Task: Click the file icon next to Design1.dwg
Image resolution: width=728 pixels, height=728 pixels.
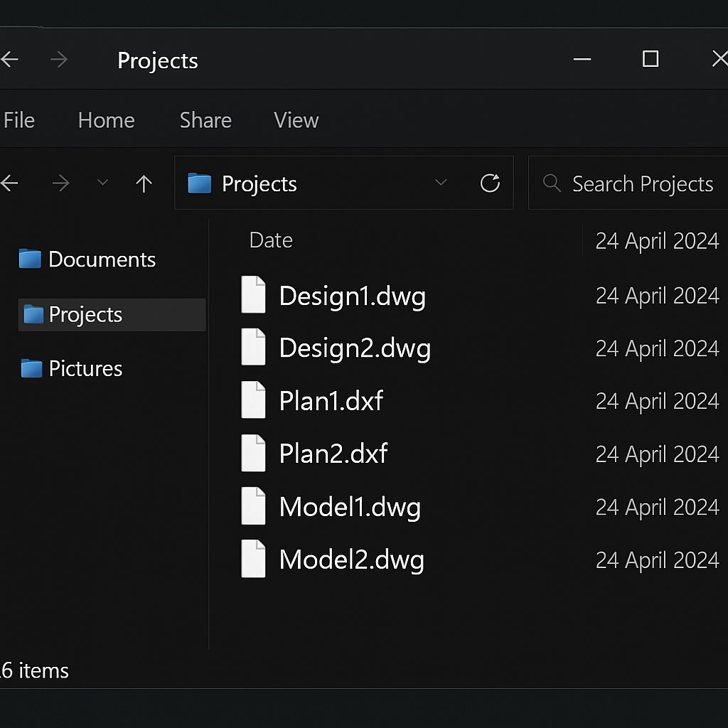Action: tap(253, 295)
